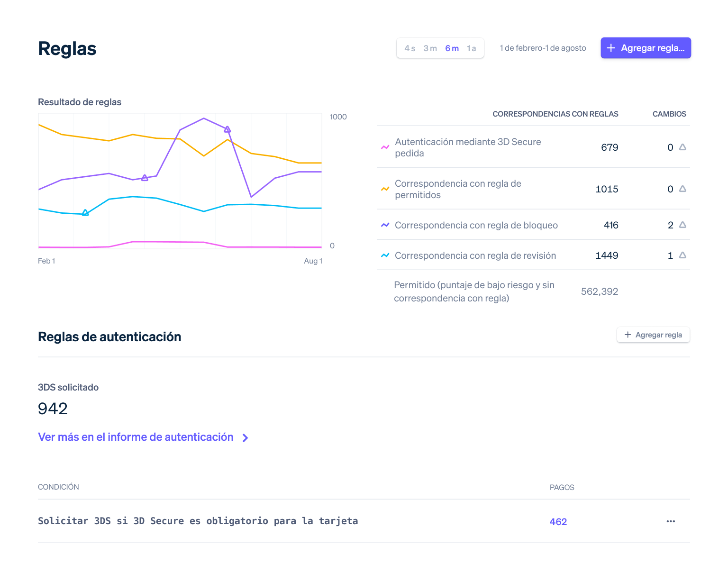Click the Aug 1 axis label

[313, 261]
